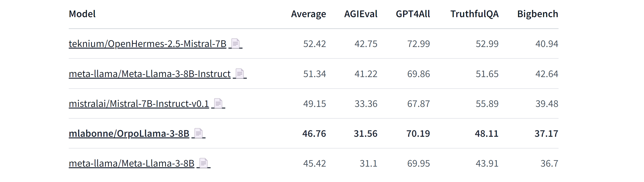Click the document icon in the last table row
644x182 pixels.
(x=204, y=163)
